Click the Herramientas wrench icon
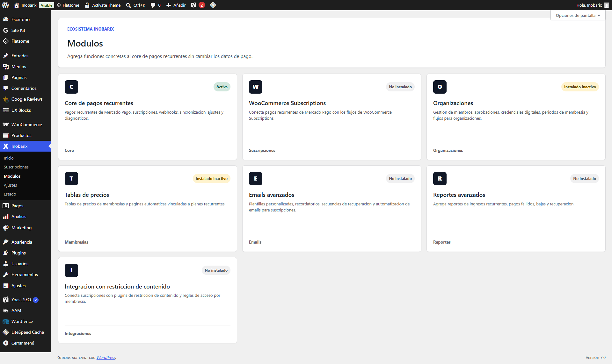 [x=6, y=275]
